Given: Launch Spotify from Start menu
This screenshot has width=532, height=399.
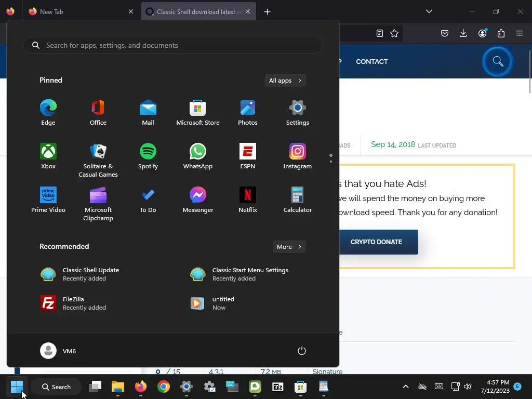Looking at the screenshot, I should 148,156.
